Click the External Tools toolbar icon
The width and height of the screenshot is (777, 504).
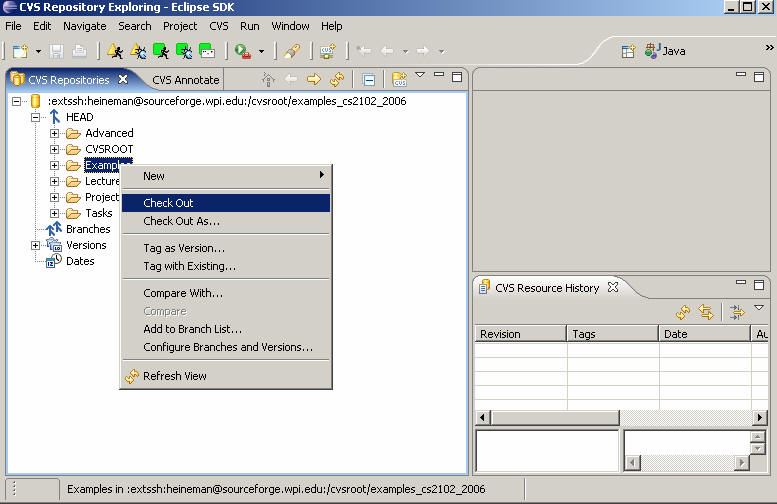(243, 51)
